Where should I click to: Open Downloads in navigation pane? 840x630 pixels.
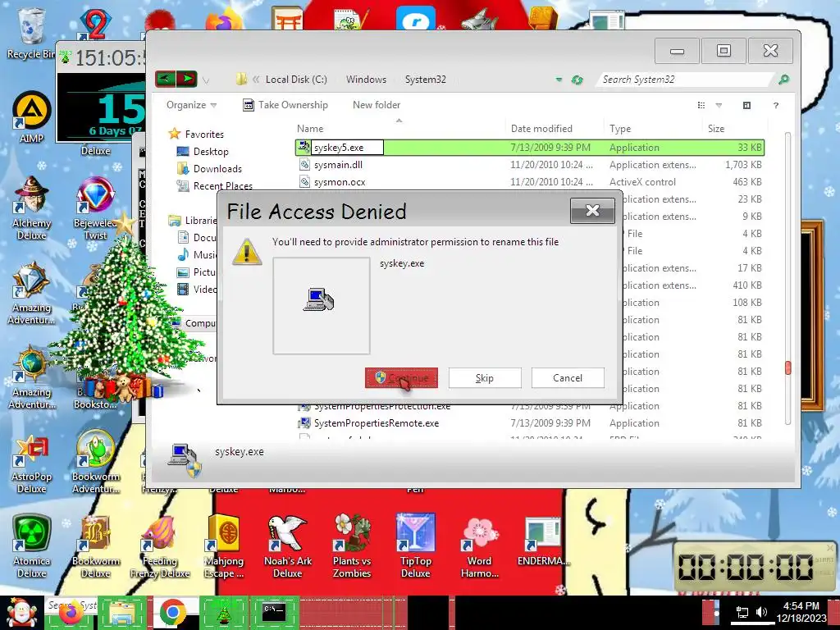pyautogui.click(x=217, y=169)
